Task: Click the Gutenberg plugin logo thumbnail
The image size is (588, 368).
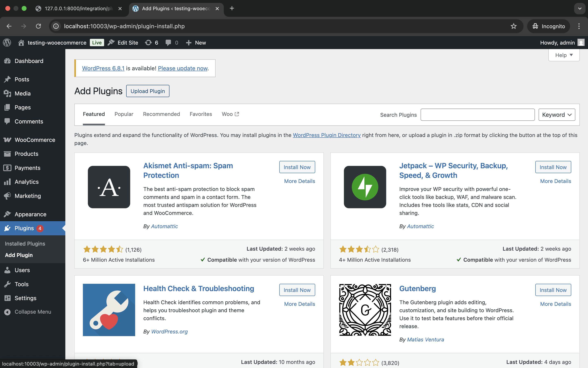Action: (365, 310)
